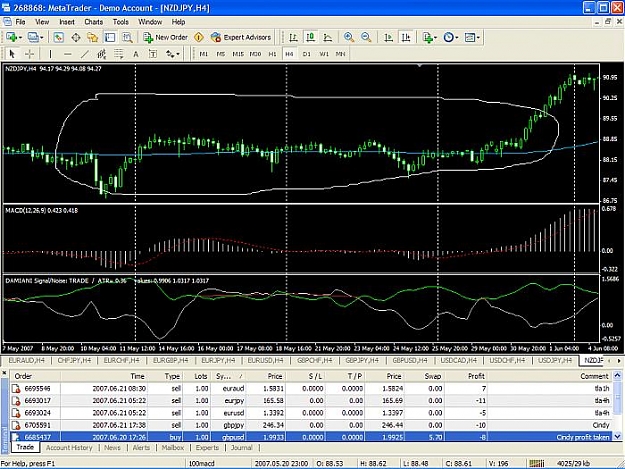Toggle Auto Scroll chart icon
Screen dimensions: 625x469
(388, 37)
